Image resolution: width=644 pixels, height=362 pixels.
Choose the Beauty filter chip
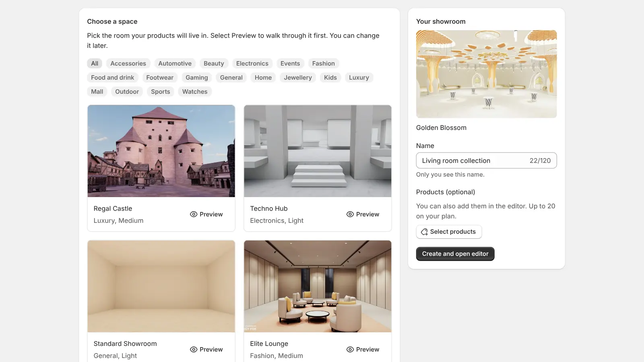click(214, 64)
